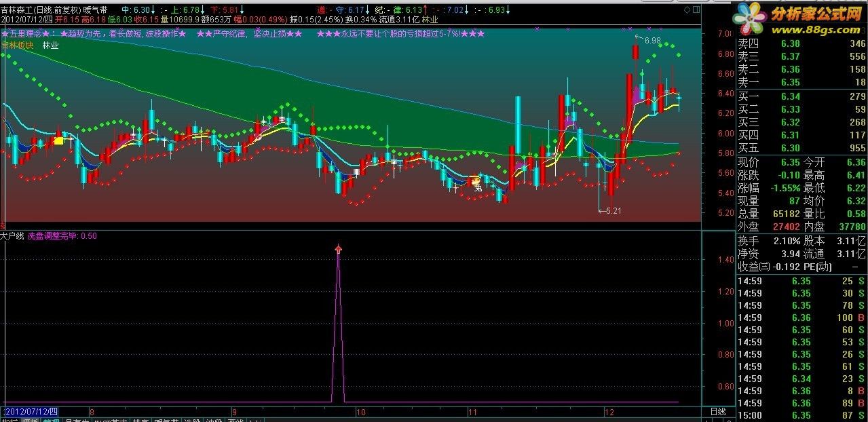Click the 中:6.30 value in header
868x422 pixels.
(x=138, y=10)
